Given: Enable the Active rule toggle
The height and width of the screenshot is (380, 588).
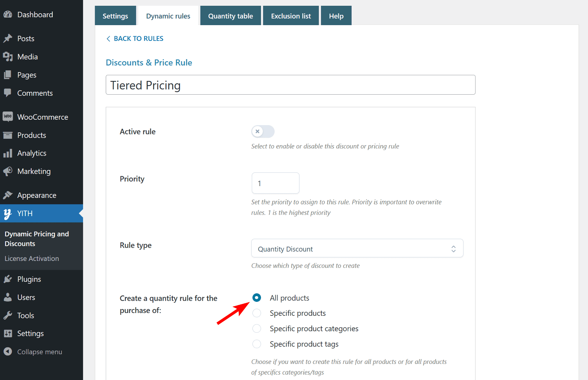Looking at the screenshot, I should pos(263,131).
